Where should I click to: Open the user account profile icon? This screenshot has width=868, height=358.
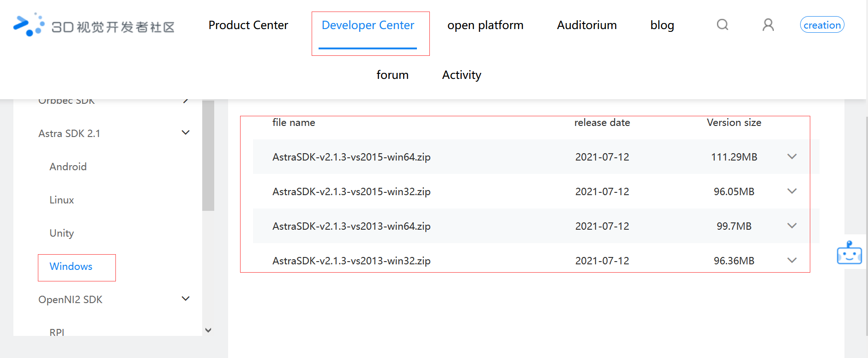(x=768, y=25)
